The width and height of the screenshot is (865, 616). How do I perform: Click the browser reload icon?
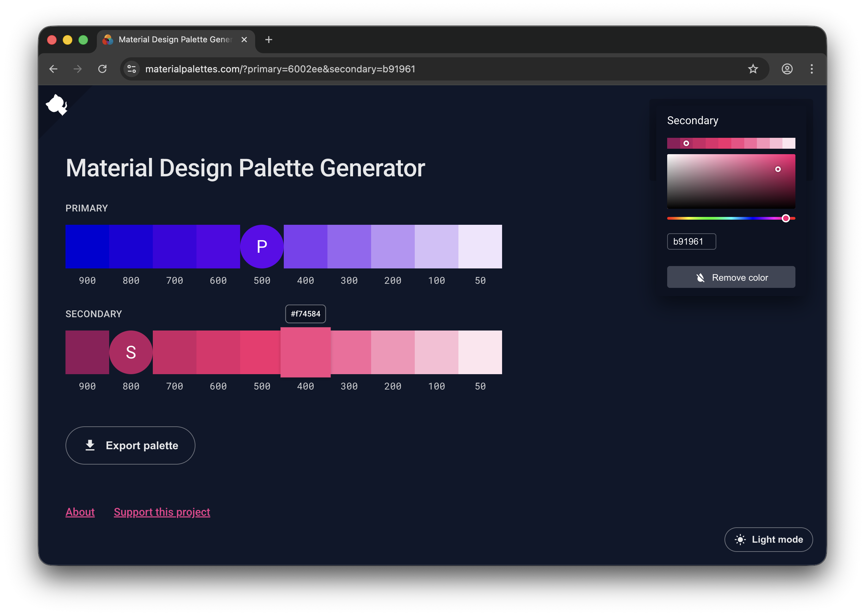(x=103, y=69)
